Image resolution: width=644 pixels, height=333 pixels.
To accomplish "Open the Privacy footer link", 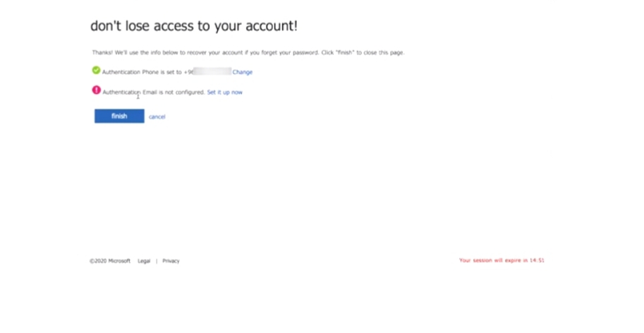I will (x=171, y=261).
